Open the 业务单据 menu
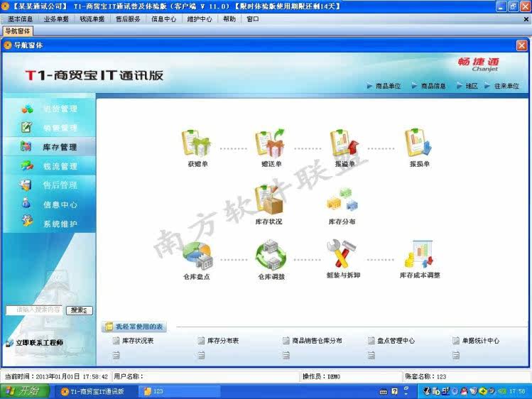This screenshot has height=399, width=532. 56,19
